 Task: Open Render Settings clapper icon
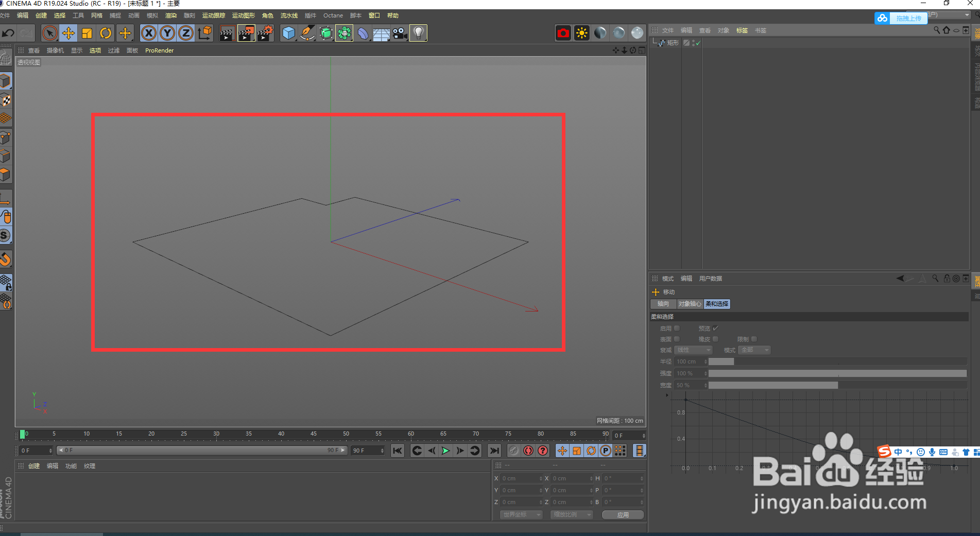265,33
